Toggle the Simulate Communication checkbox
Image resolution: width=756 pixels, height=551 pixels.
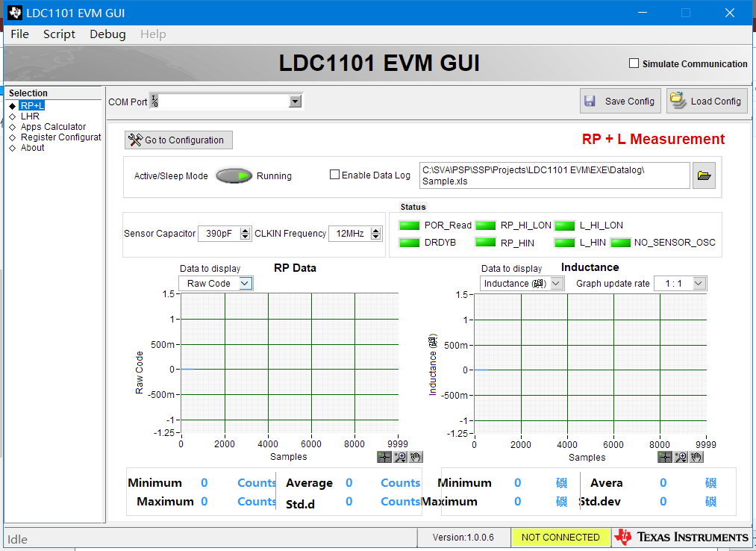tap(634, 63)
